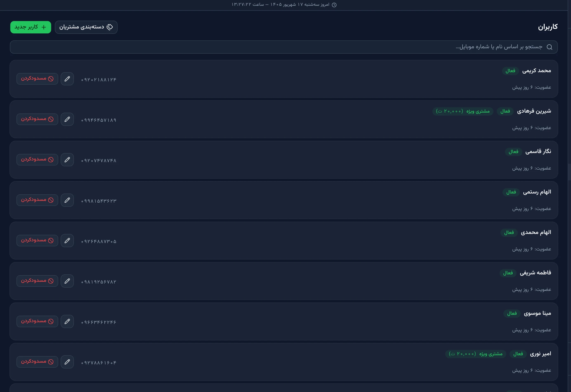Screen dimensions: 571x392
Task: Click فعال status badge of نگار قاسمی
Action: pos(513,152)
